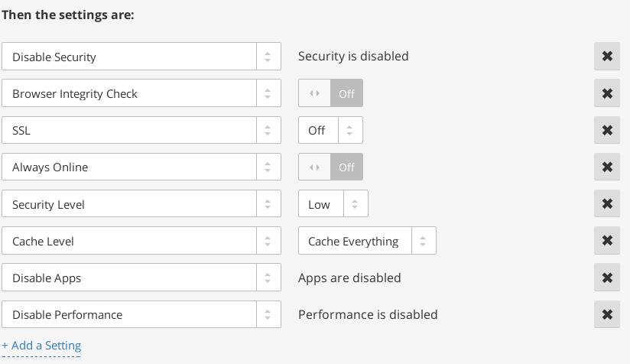Open the Always Online setting selector
The height and width of the screenshot is (364, 630).
tap(142, 167)
